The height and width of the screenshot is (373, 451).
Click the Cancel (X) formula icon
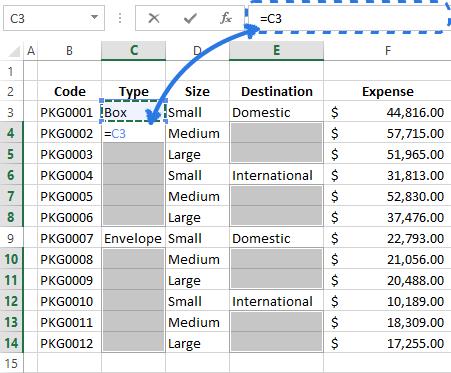coord(154,18)
